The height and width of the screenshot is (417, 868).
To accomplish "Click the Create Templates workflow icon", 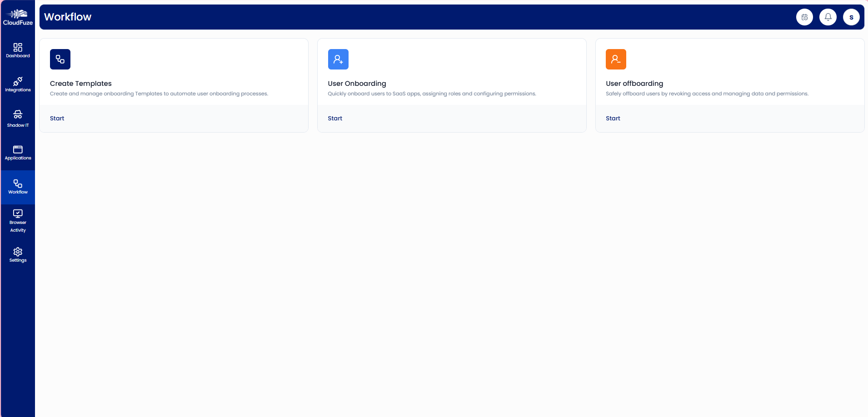I will coord(60,59).
